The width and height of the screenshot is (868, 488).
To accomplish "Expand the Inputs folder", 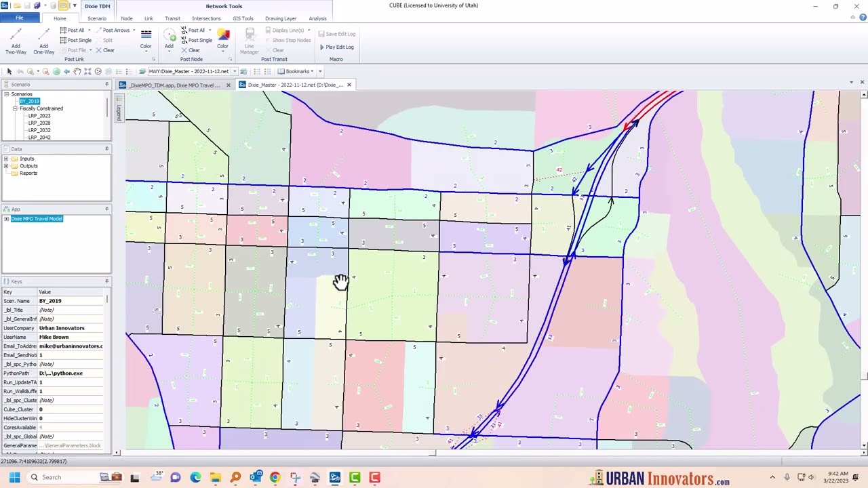I will click(6, 159).
